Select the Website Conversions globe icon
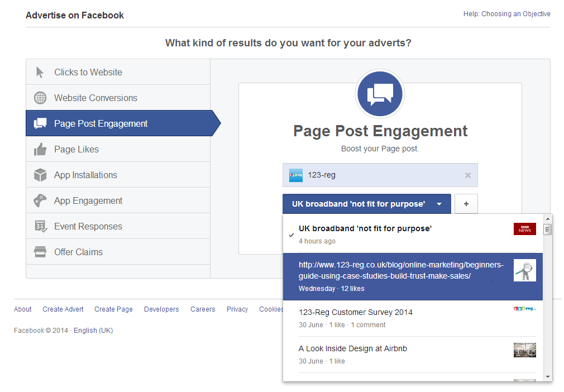 [x=40, y=98]
